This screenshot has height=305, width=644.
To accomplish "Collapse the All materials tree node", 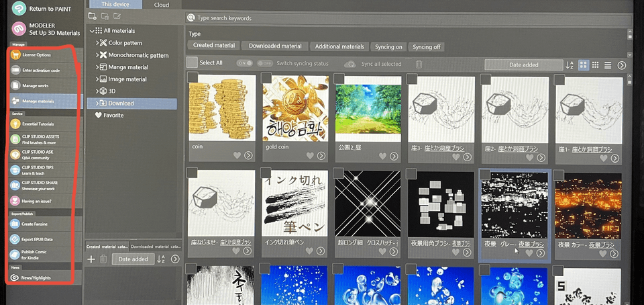I will pyautogui.click(x=92, y=31).
